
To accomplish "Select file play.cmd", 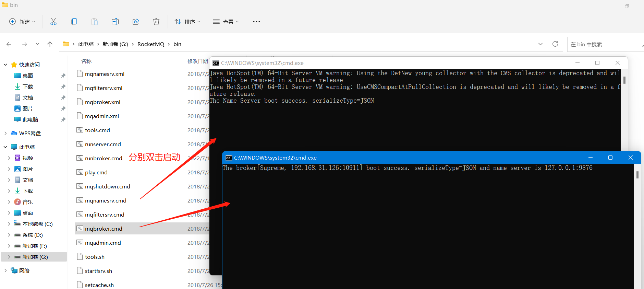I will click(x=96, y=172).
